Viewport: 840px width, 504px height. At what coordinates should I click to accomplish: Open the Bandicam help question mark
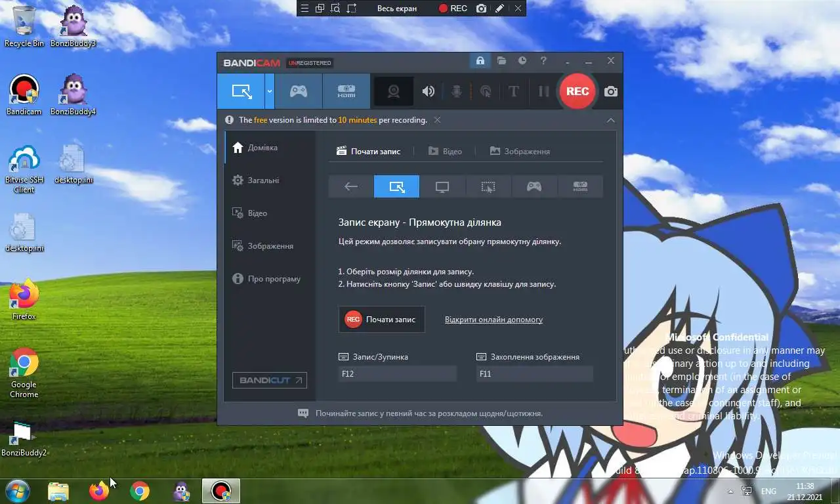pyautogui.click(x=543, y=61)
